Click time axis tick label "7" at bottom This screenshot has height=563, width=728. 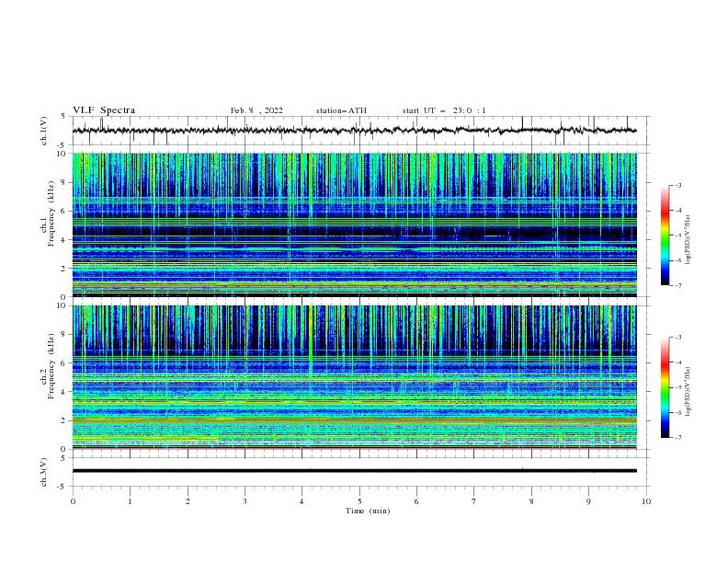(474, 501)
